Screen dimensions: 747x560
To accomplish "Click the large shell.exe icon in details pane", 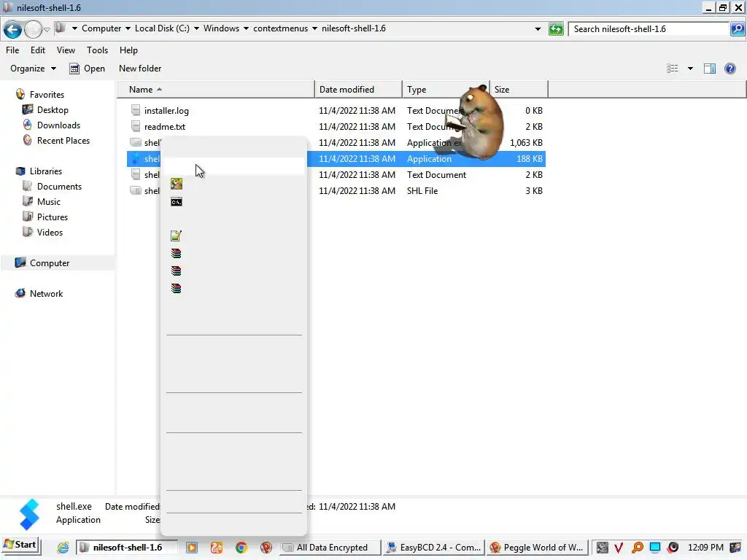I will coord(28,514).
